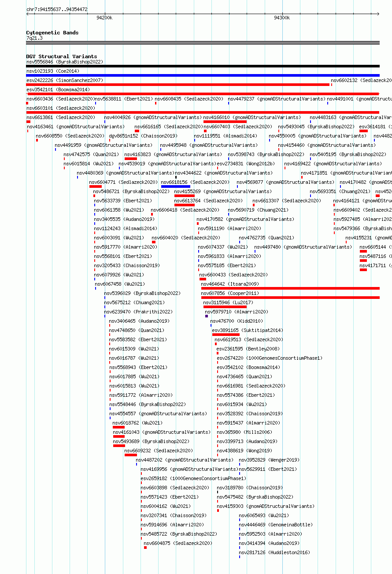Select the red bar under nsv4161043
392x574 pixels.
point(119,436)
